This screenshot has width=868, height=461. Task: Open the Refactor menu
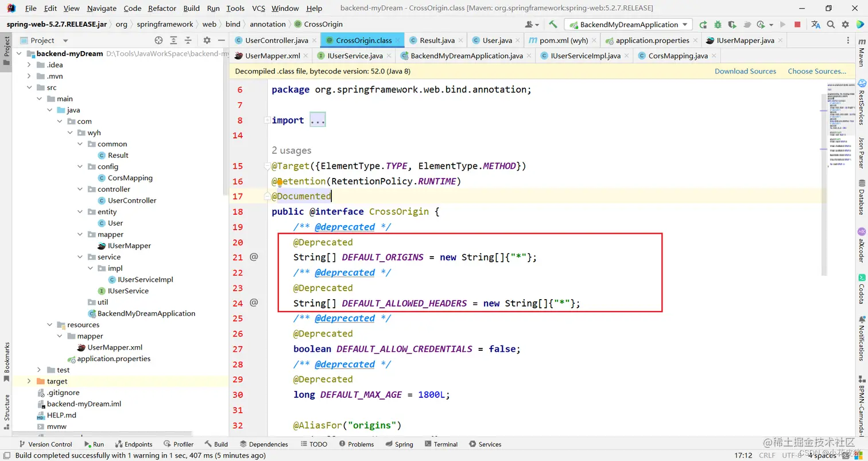(x=162, y=8)
